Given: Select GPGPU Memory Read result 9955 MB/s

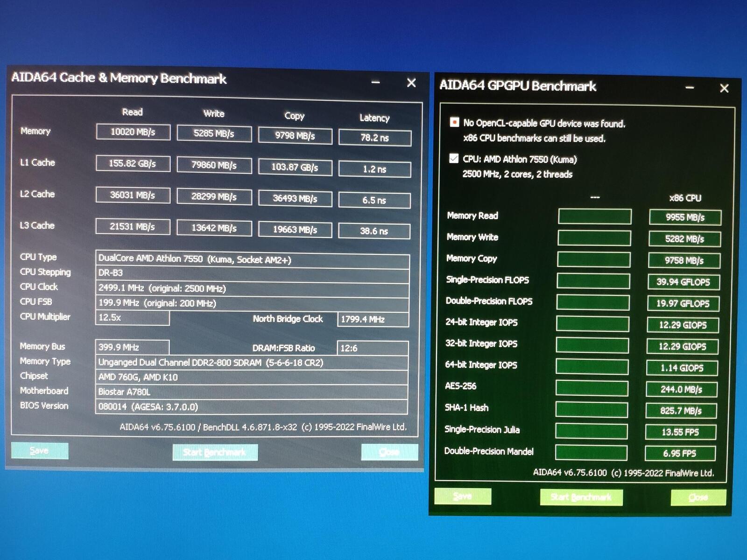Looking at the screenshot, I should coord(685,217).
